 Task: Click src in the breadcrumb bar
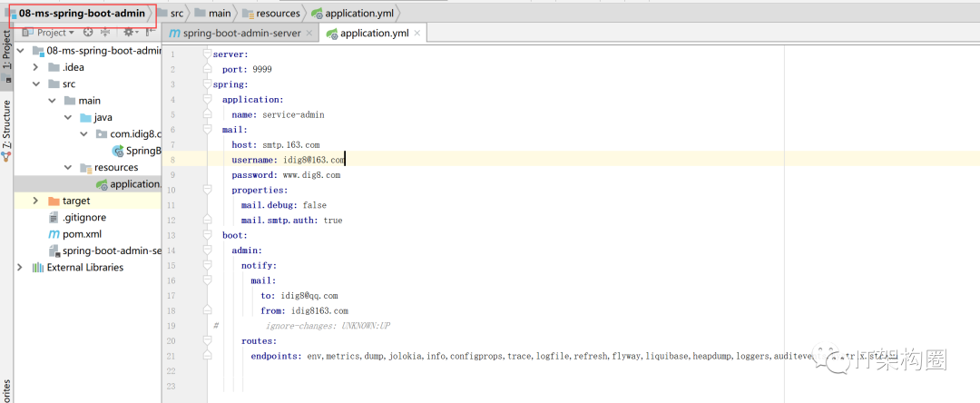177,13
